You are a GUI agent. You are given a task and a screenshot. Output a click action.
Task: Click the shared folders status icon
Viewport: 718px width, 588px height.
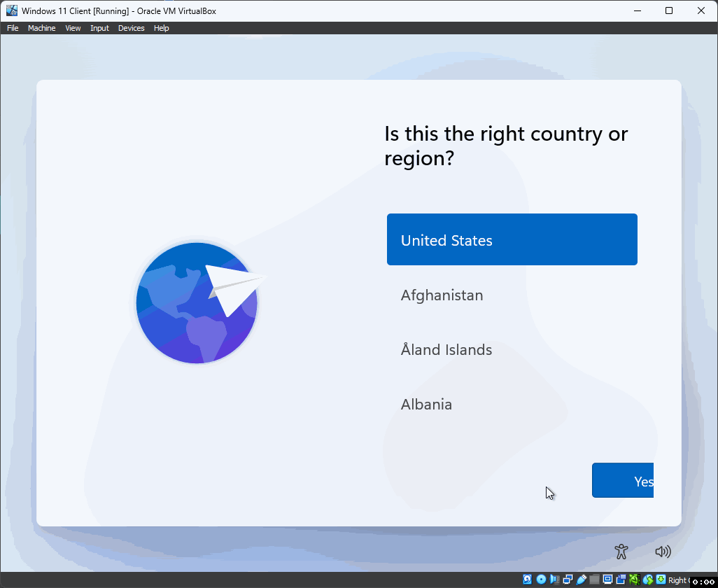593,580
